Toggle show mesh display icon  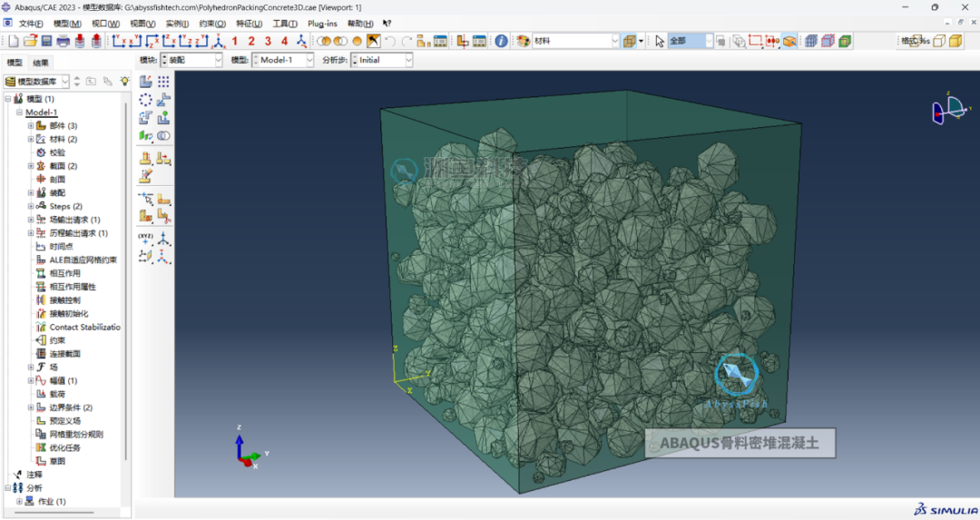coord(811,41)
